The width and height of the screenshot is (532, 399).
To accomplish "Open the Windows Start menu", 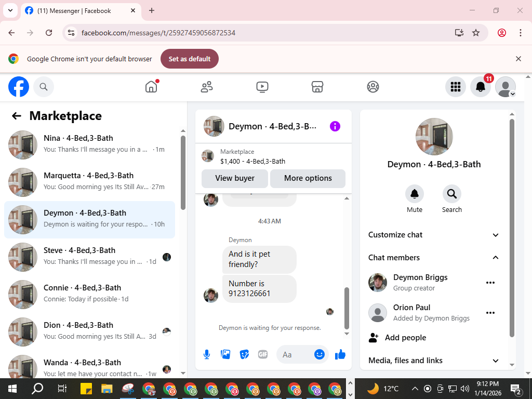I will (12, 389).
